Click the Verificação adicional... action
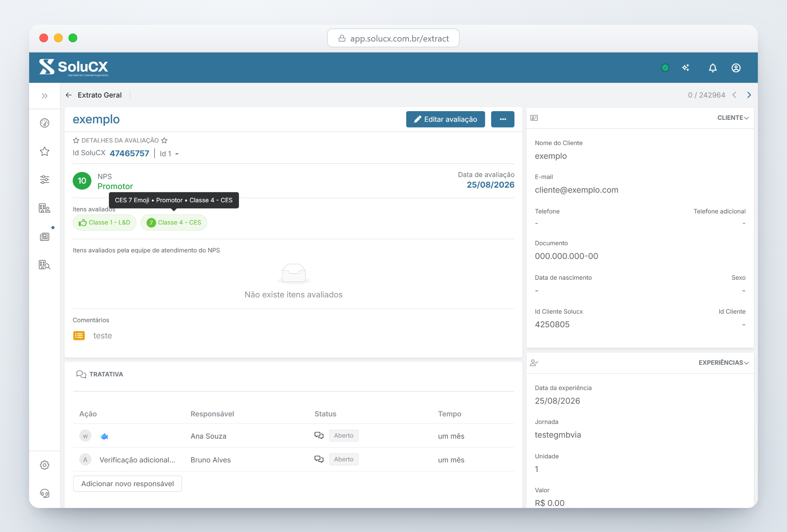The width and height of the screenshot is (787, 532). click(137, 460)
